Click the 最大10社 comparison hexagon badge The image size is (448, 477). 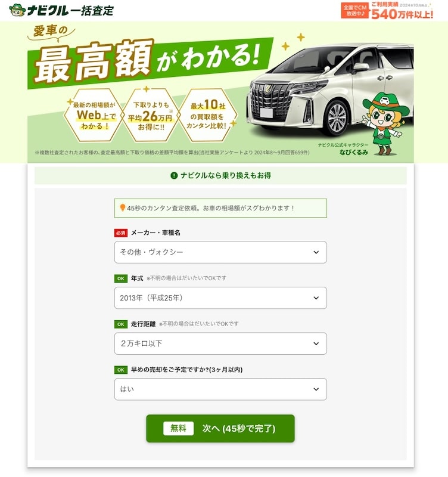(x=208, y=115)
